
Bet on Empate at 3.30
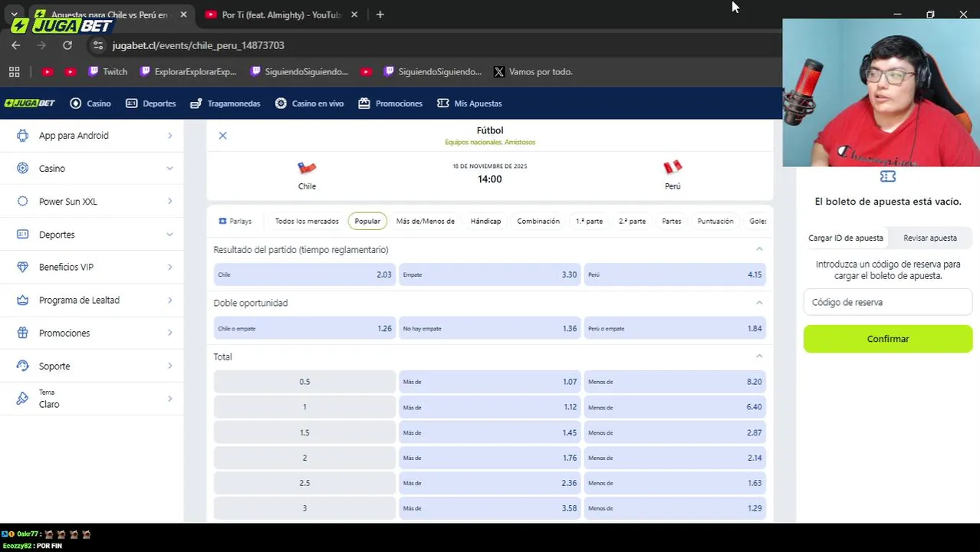click(x=490, y=274)
